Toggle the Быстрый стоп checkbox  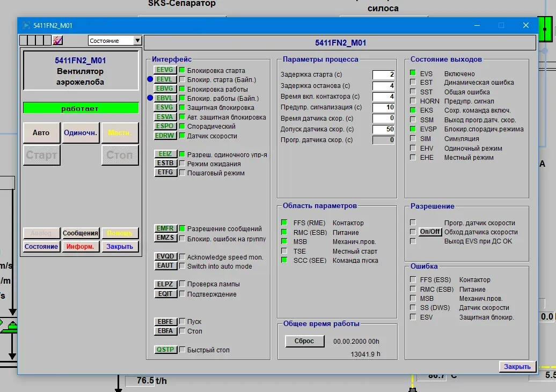182,350
